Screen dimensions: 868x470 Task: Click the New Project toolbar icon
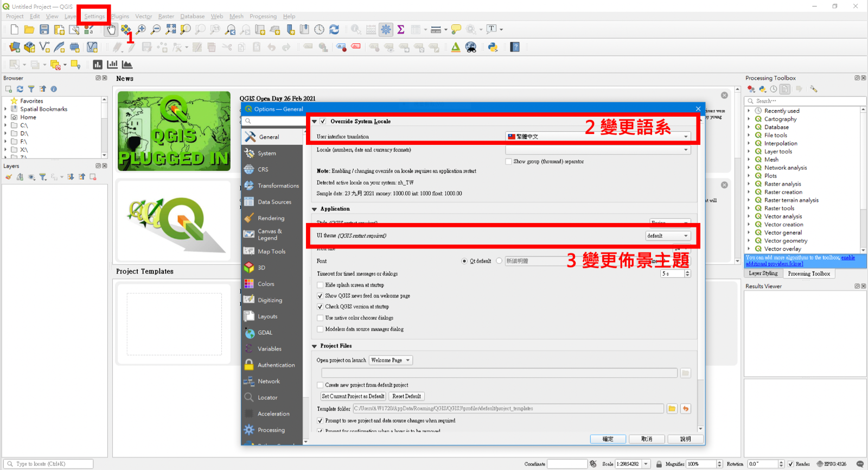click(15, 29)
